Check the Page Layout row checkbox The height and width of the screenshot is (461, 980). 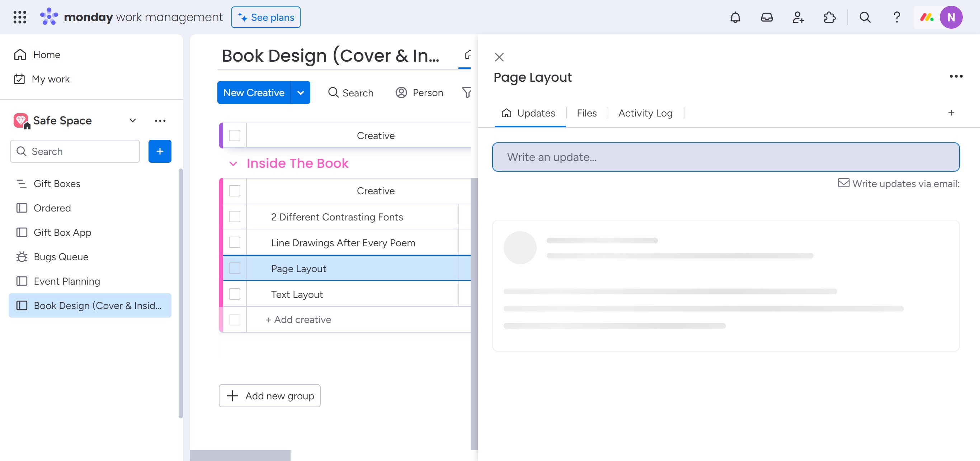coord(235,268)
